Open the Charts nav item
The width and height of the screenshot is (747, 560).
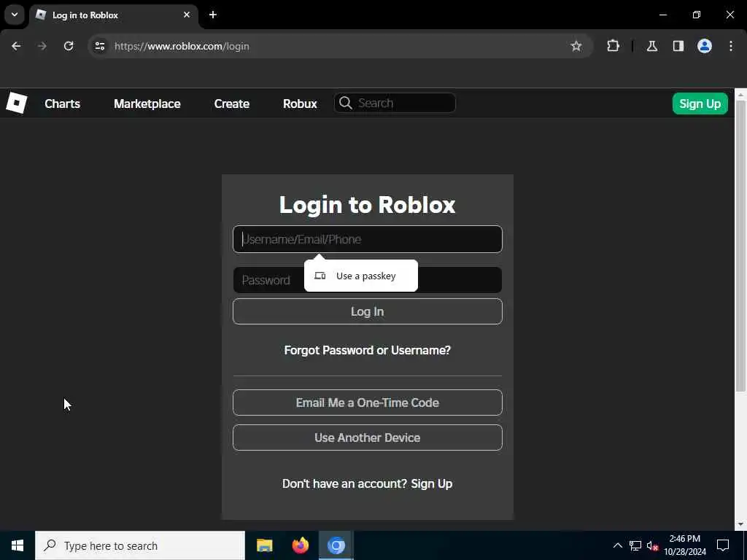[x=63, y=104]
